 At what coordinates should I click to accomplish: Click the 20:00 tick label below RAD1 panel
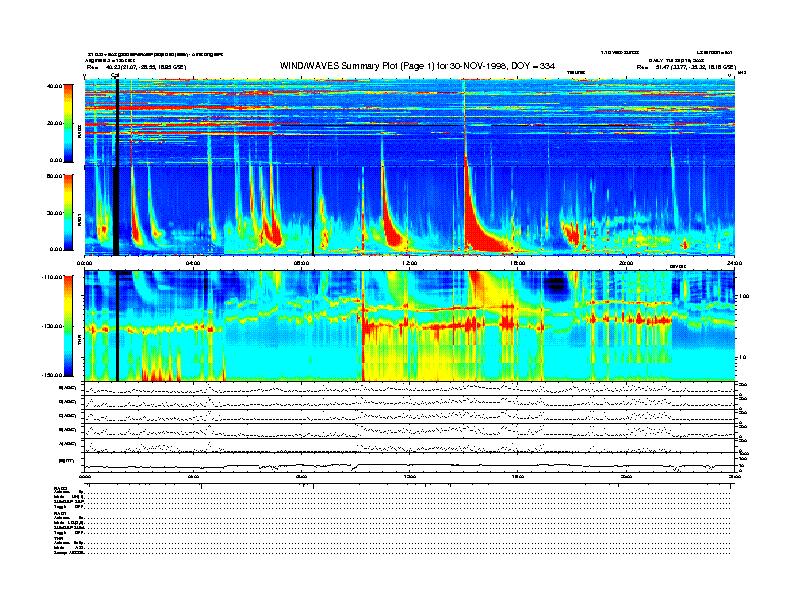(x=626, y=263)
